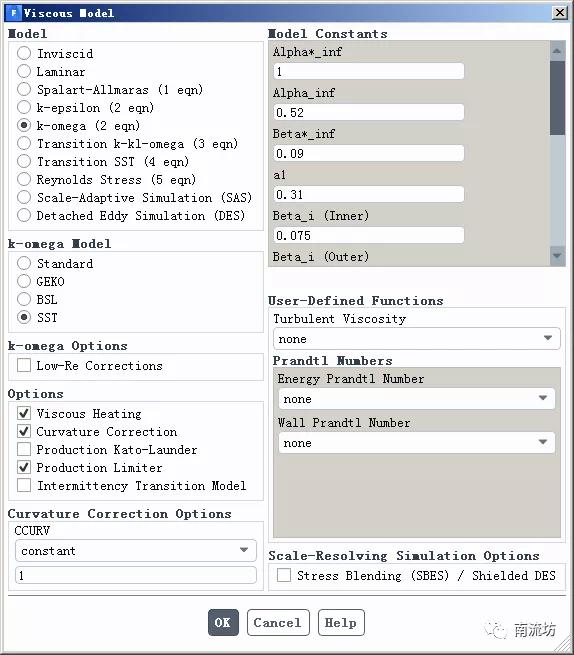The width and height of the screenshot is (574, 655).
Task: Open the Turbulent Viscosity dropdown
Action: coord(417,339)
